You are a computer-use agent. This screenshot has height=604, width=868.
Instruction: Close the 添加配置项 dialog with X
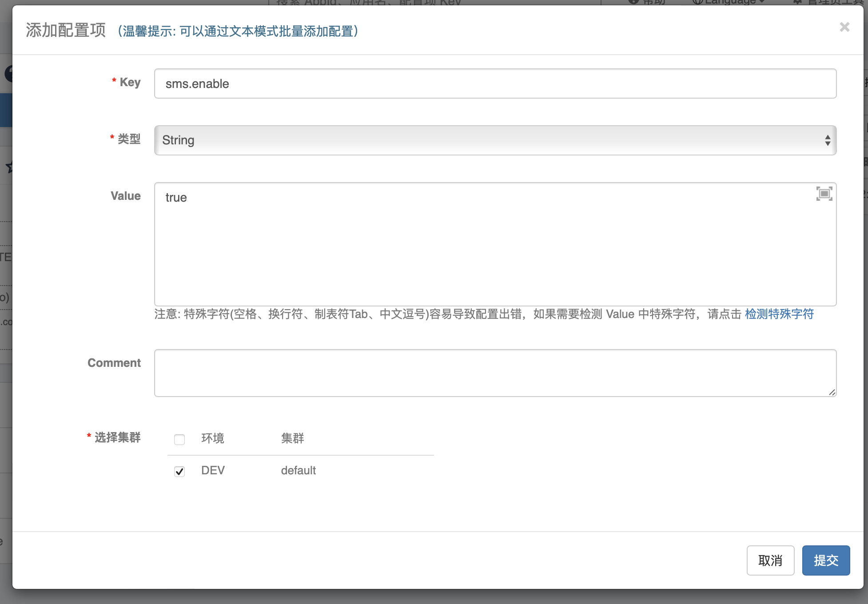click(x=844, y=27)
